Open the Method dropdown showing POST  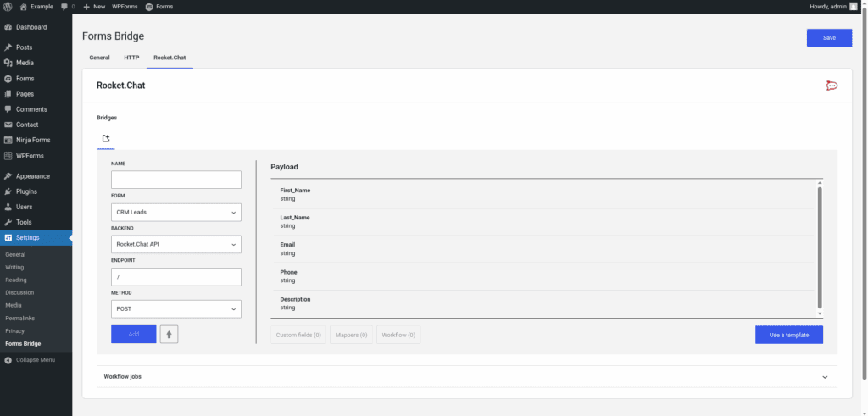click(176, 309)
